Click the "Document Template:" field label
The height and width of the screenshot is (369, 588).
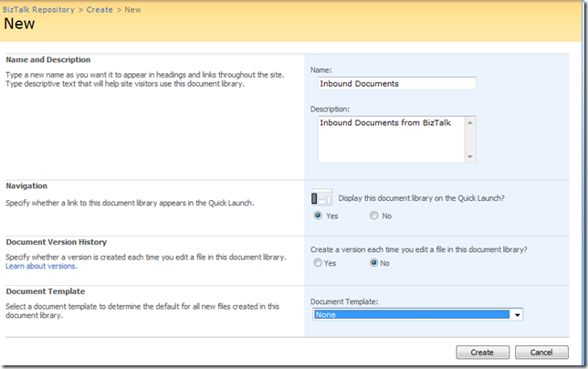coord(345,301)
